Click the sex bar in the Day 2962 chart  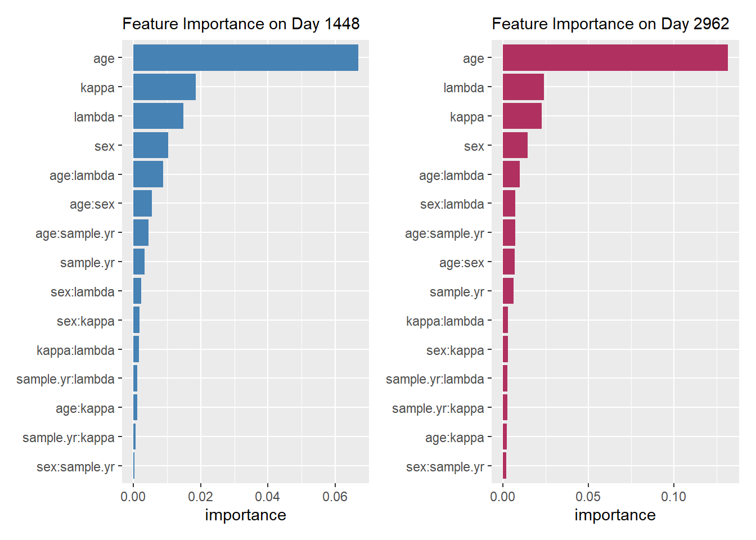515,145
